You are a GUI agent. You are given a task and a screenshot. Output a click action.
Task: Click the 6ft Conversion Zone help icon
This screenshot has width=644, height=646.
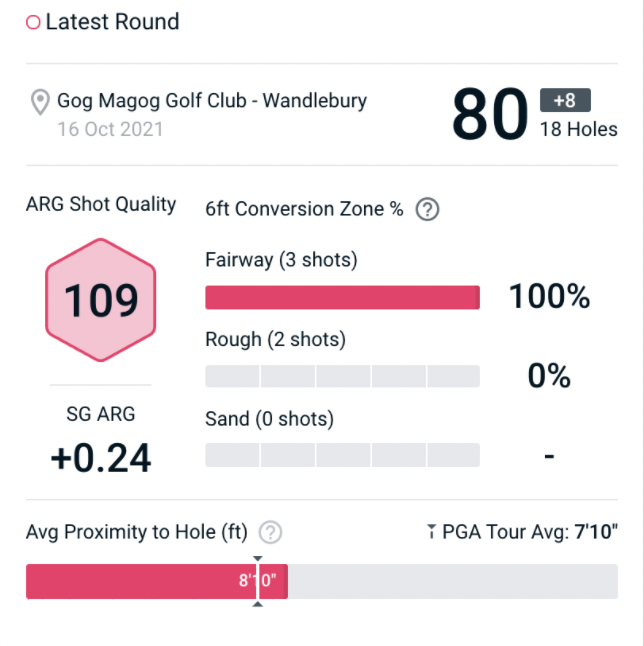point(428,210)
